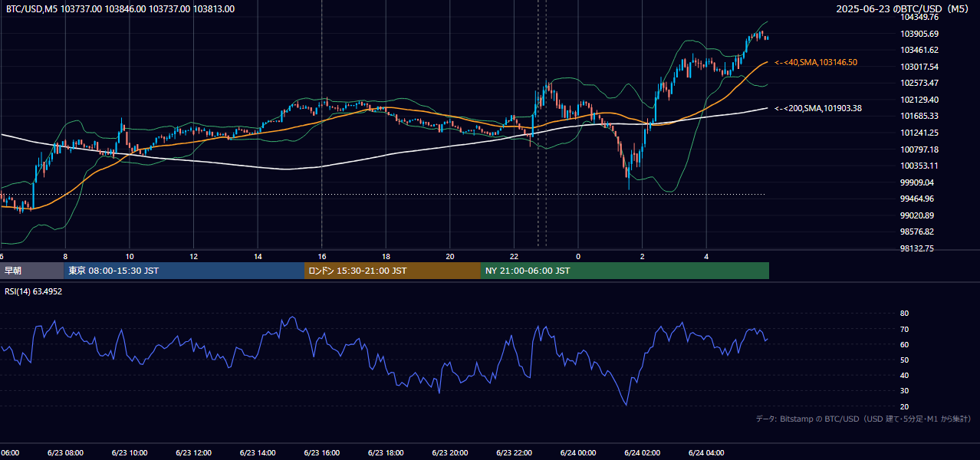The height and width of the screenshot is (460, 980).
Task: Select the RSI scale level 50
Action: (x=904, y=360)
